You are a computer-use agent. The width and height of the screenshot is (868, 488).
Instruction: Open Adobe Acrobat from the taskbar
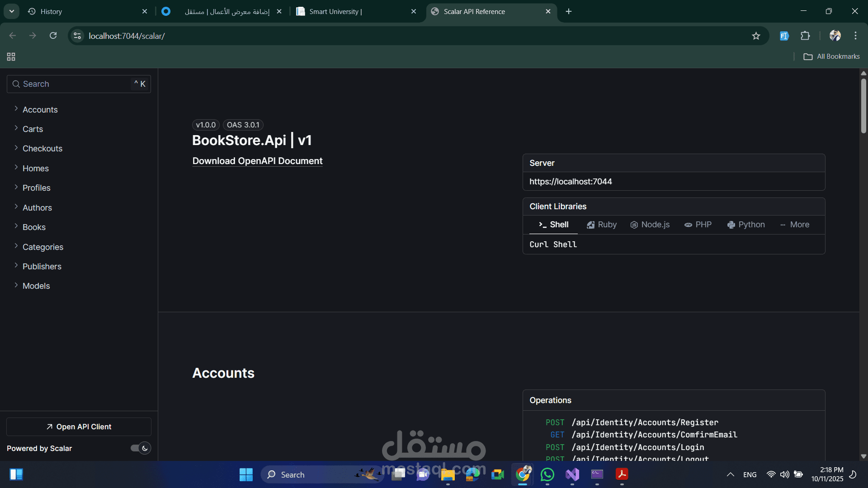click(622, 474)
